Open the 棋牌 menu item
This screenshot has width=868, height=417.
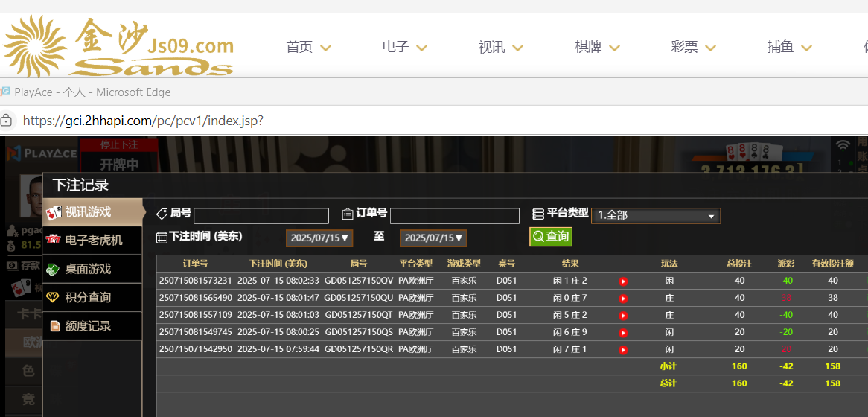click(588, 47)
